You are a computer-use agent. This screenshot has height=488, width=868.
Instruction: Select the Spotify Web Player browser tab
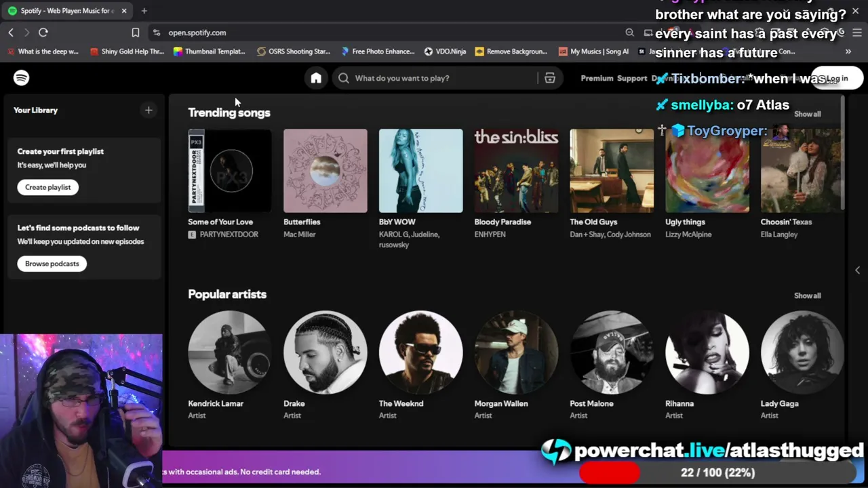(x=66, y=11)
